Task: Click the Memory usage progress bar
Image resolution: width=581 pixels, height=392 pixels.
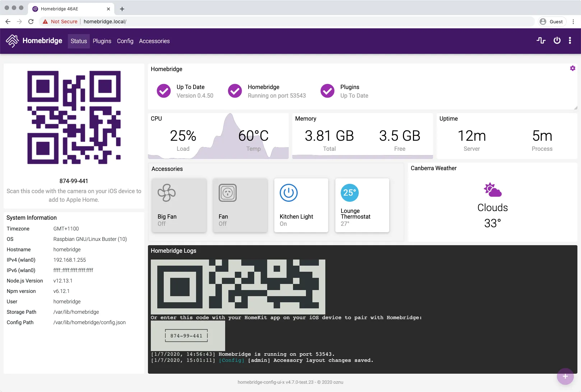Action: pyautogui.click(x=362, y=157)
